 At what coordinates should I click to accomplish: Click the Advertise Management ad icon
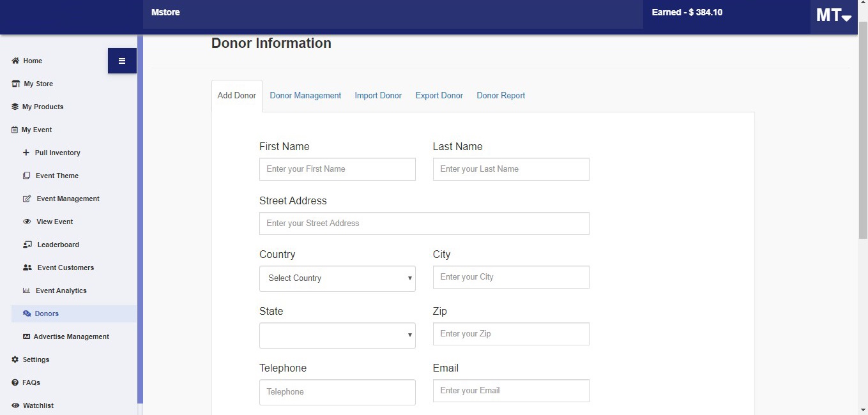(26, 336)
